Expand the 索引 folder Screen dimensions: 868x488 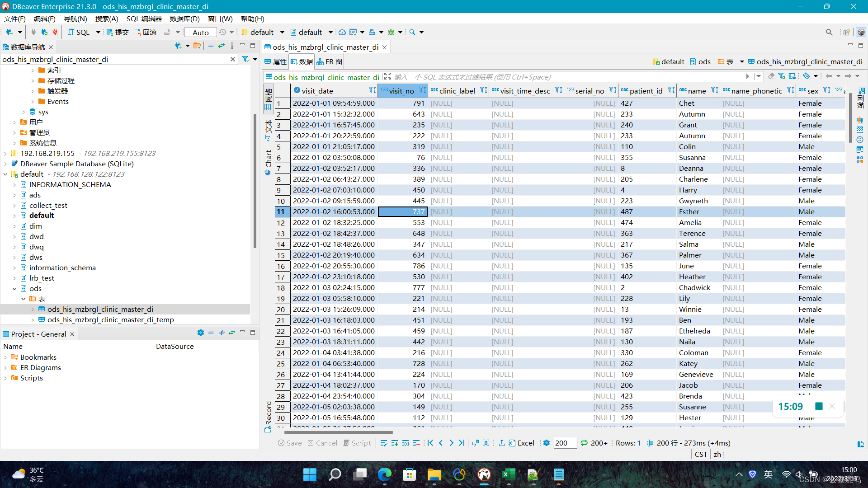point(33,70)
